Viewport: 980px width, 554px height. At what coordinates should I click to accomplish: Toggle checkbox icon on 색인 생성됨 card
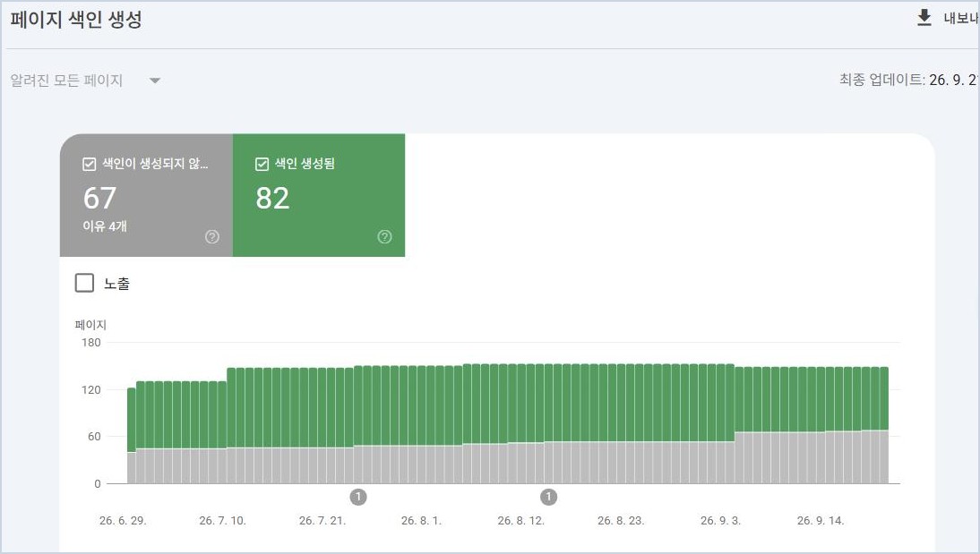(x=262, y=165)
